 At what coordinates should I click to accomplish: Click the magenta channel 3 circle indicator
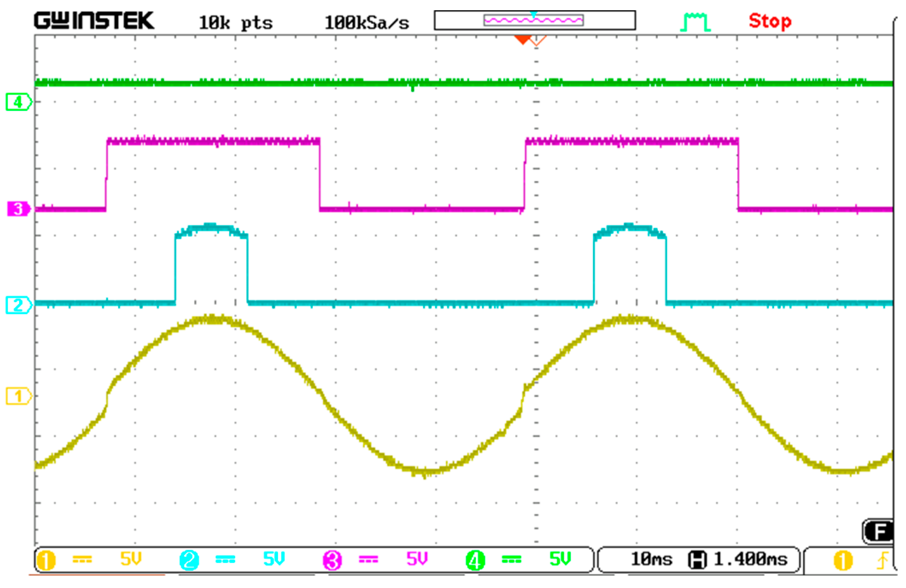click(x=332, y=560)
